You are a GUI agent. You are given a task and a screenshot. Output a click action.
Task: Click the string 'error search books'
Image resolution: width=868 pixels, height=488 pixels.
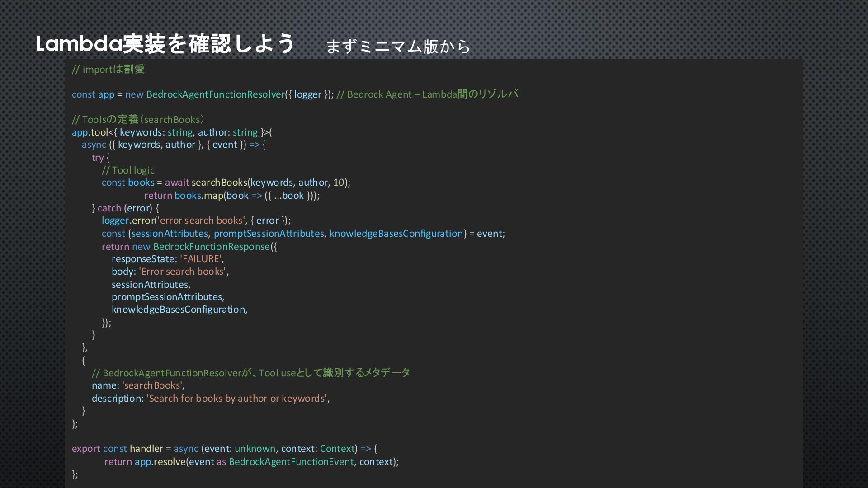[x=201, y=221]
